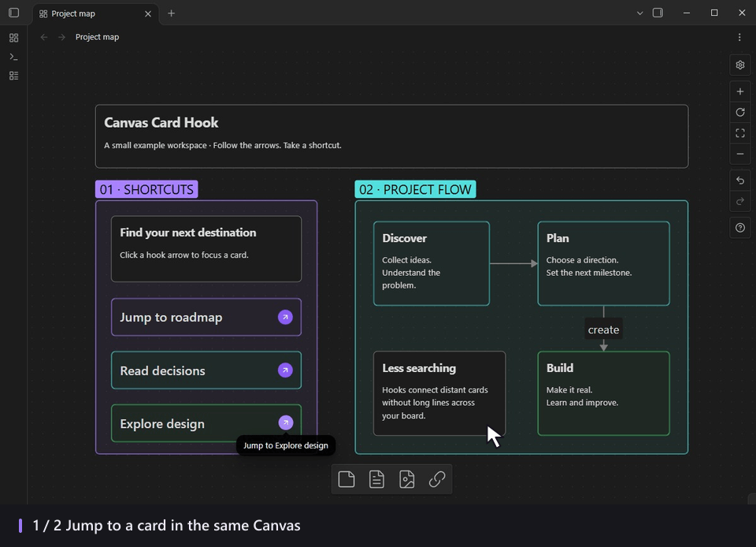This screenshot has height=547, width=756.
Task: Add a web link card icon
Action: tap(437, 479)
